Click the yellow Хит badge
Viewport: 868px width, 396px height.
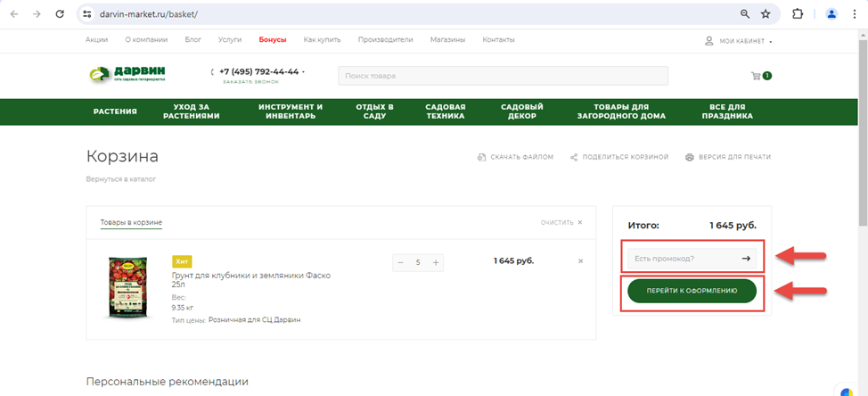pyautogui.click(x=182, y=261)
